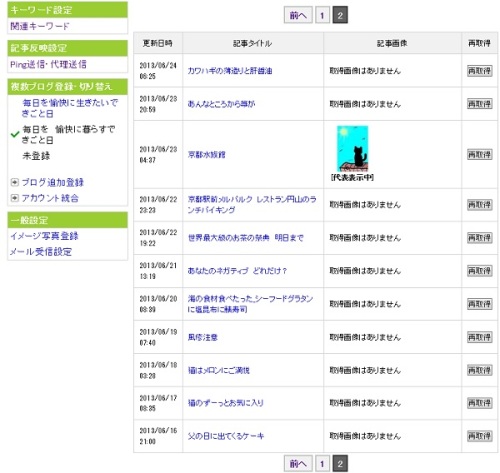Open article 猫のずーっとお気に入り

click(x=225, y=403)
